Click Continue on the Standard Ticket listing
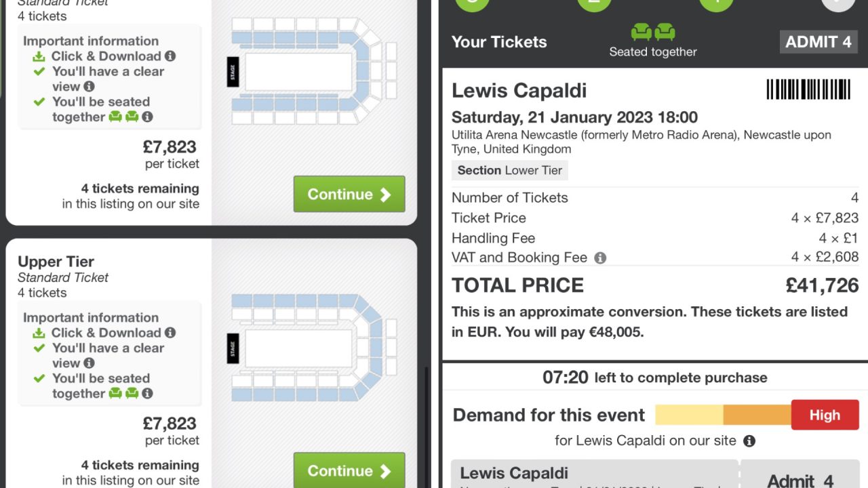This screenshot has height=488, width=868. [x=349, y=195]
